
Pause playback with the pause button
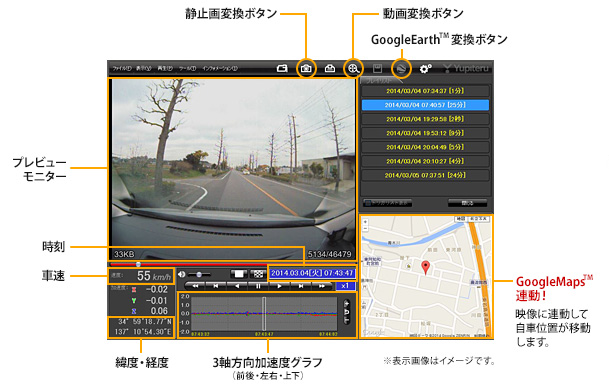258,286
